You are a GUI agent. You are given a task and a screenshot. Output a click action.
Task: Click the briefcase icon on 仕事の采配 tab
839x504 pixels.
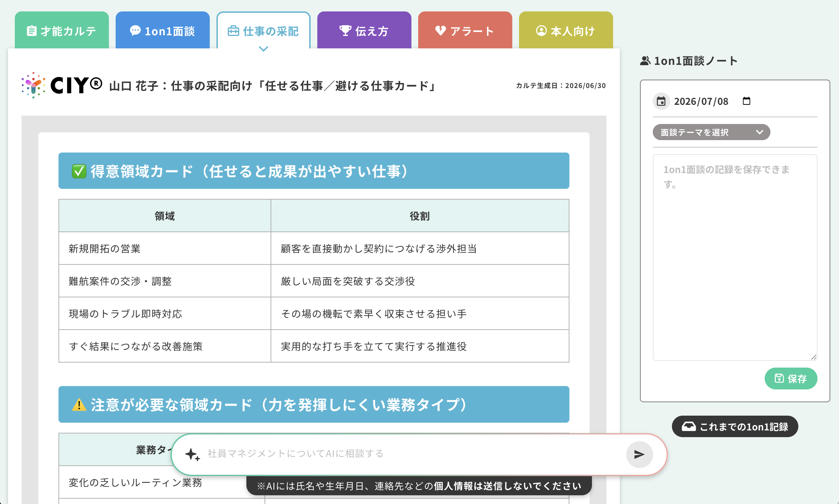click(x=233, y=31)
